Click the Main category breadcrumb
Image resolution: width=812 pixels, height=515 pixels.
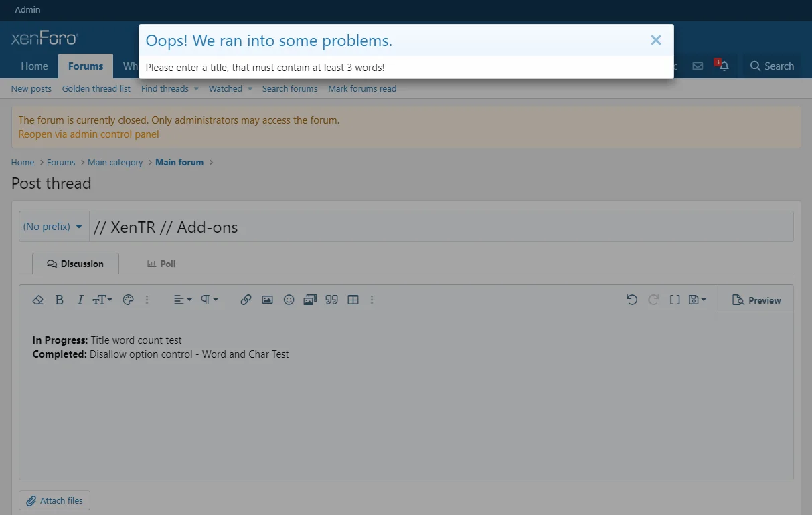pyautogui.click(x=115, y=162)
